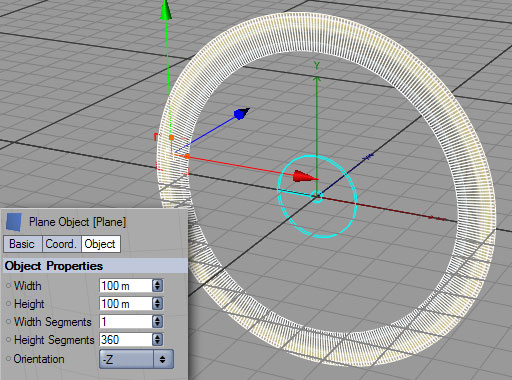
Task: Click the Height value field
Action: (126, 304)
